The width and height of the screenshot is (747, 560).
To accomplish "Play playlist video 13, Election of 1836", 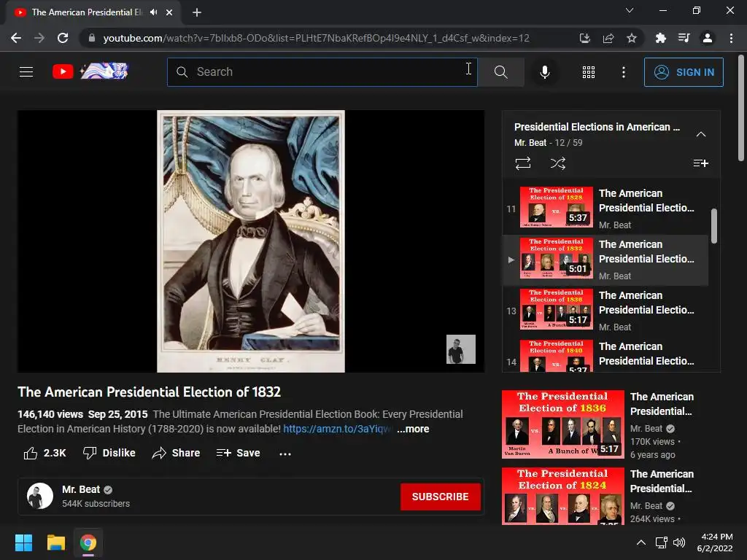I will pos(605,311).
